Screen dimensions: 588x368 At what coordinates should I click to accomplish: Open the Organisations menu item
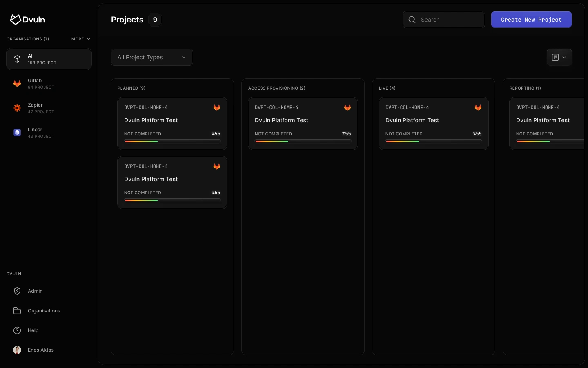click(44, 311)
